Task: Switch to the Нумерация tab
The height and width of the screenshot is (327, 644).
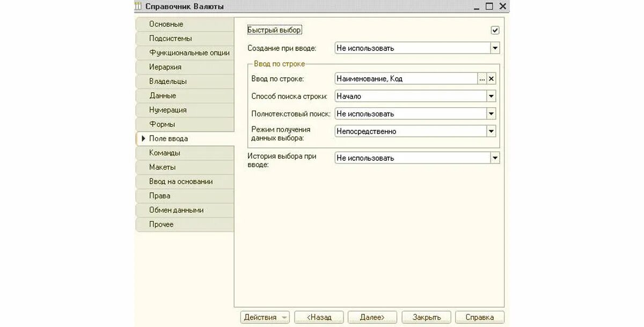Action: pos(185,110)
